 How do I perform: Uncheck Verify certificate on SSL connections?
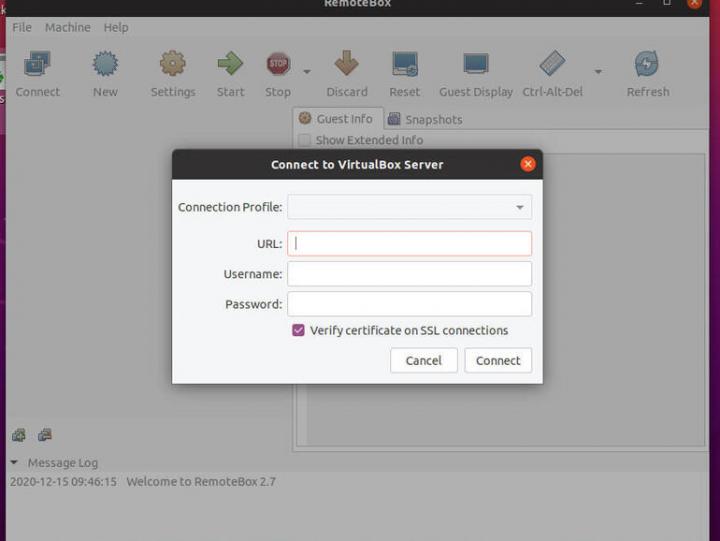click(x=298, y=330)
